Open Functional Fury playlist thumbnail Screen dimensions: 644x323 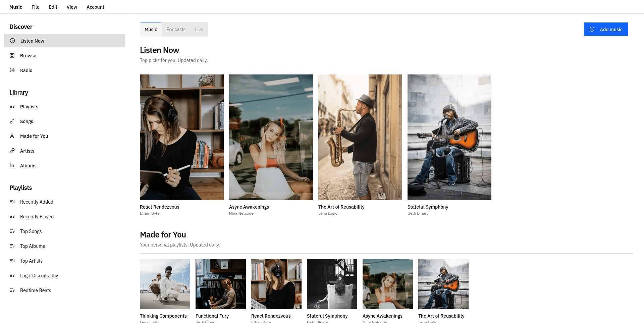[x=221, y=284]
